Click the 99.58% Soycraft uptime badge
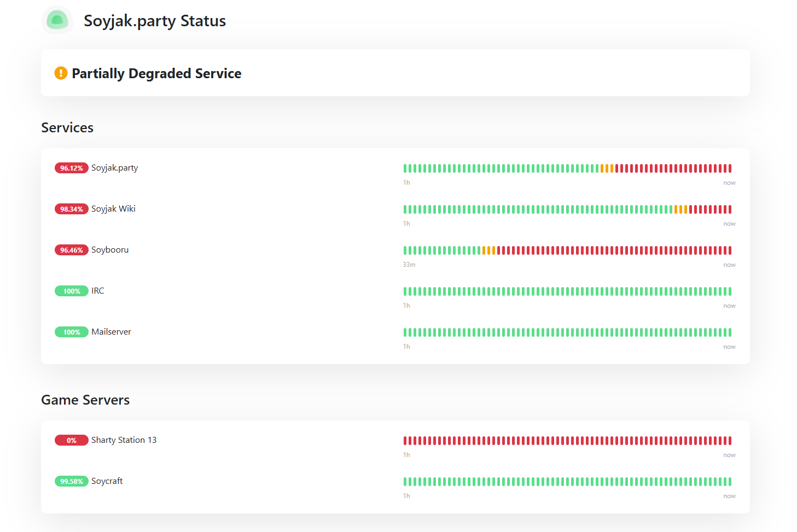The image size is (797, 532). [71, 481]
